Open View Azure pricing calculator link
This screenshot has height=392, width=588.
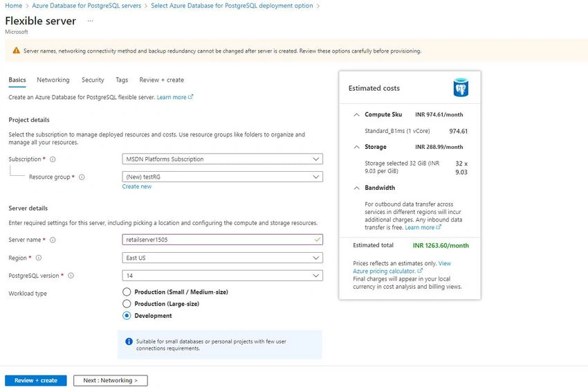coord(402,267)
